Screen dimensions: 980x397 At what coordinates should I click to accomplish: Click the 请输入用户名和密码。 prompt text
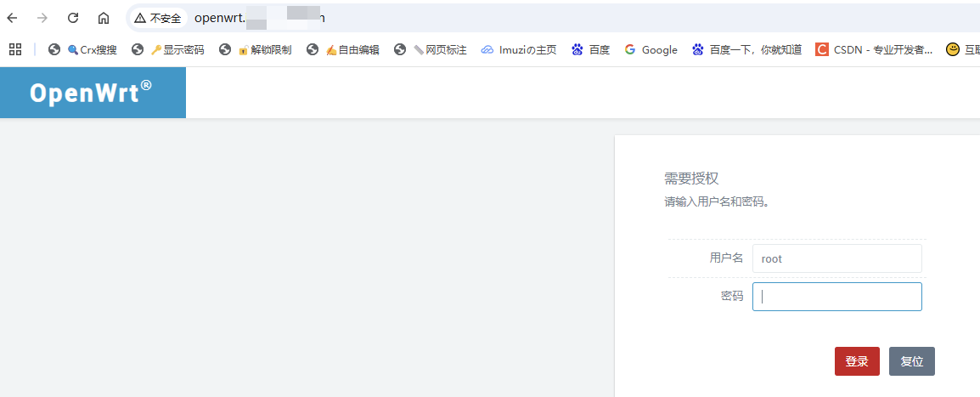pyautogui.click(x=716, y=202)
